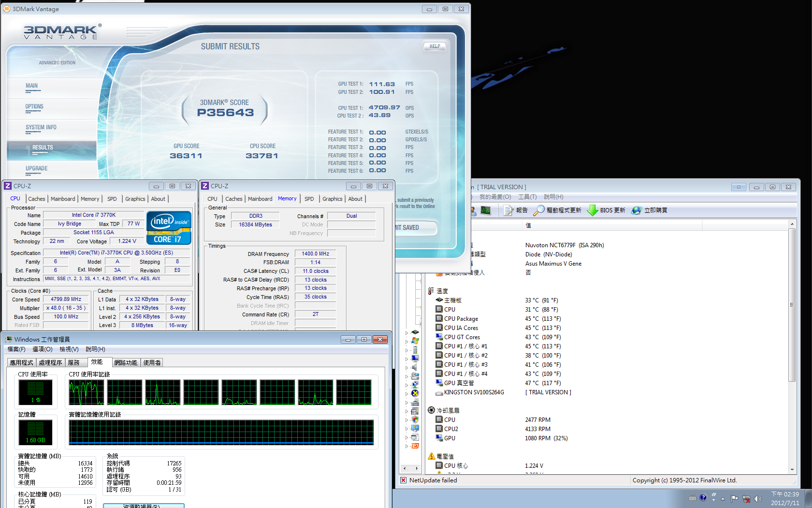
Task: Click the taskbar volume speaker icon
Action: click(x=757, y=499)
